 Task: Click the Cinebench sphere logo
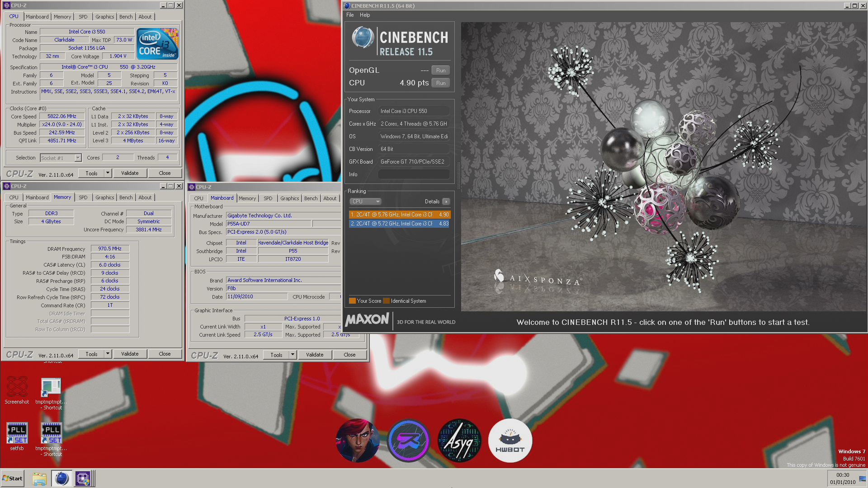pos(363,38)
